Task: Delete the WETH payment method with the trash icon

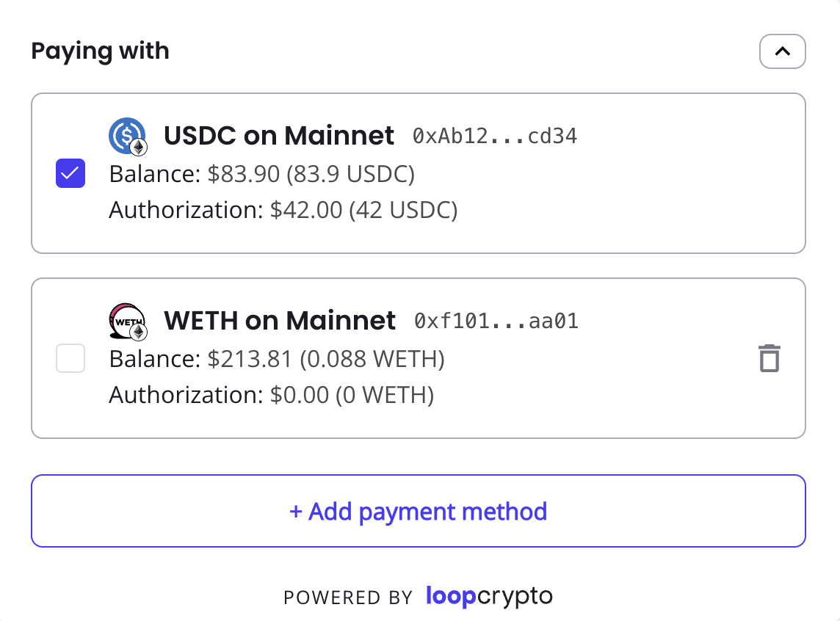Action: click(x=770, y=358)
